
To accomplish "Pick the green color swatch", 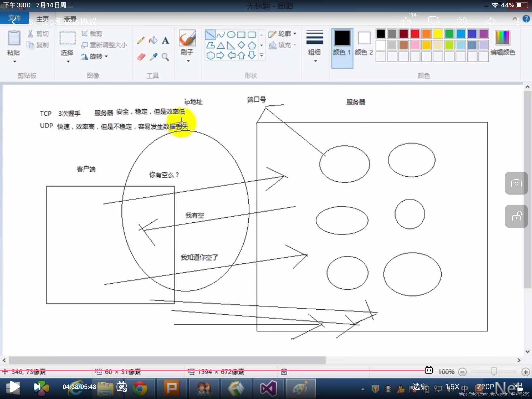I will pos(449,34).
